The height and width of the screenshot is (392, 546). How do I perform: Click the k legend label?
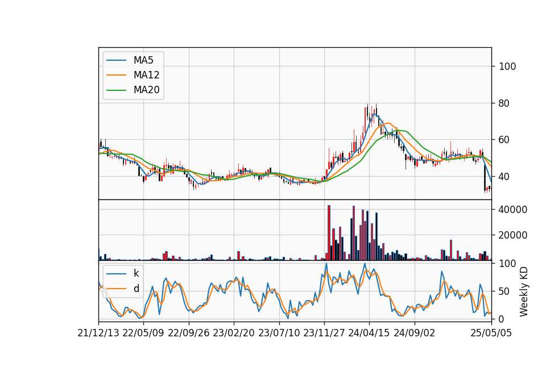click(x=136, y=273)
